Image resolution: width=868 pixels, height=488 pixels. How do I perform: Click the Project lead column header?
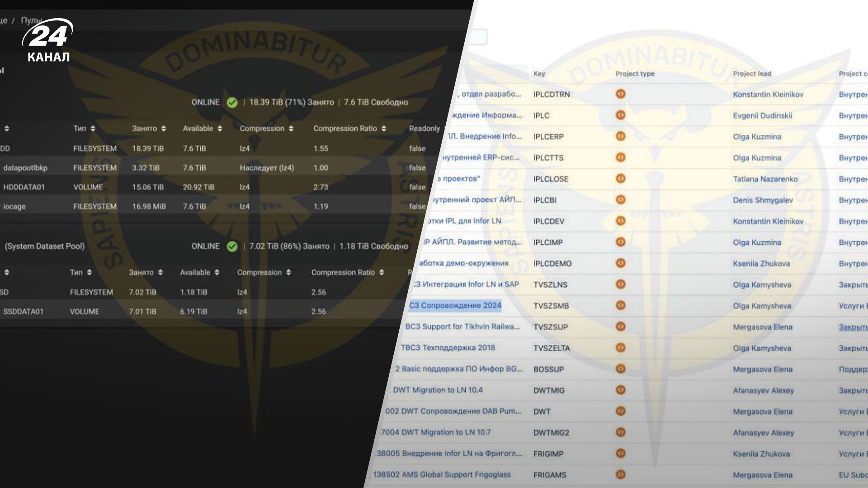[x=752, y=74]
